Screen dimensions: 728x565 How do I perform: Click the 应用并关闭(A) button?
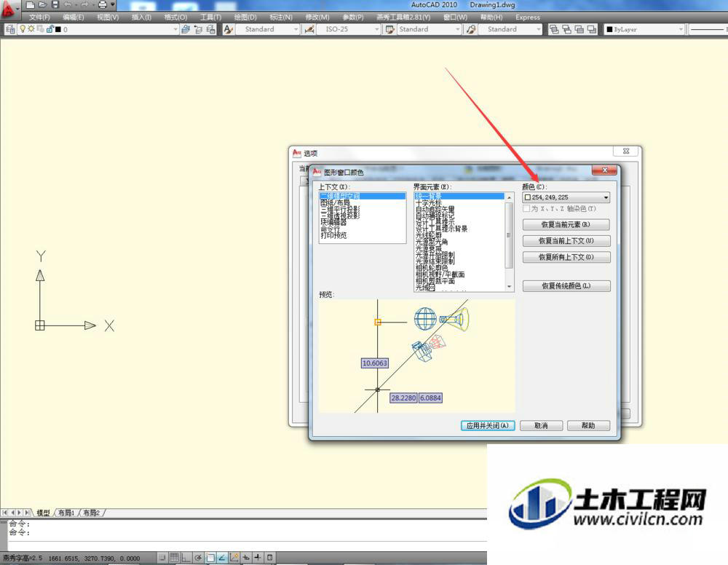488,426
